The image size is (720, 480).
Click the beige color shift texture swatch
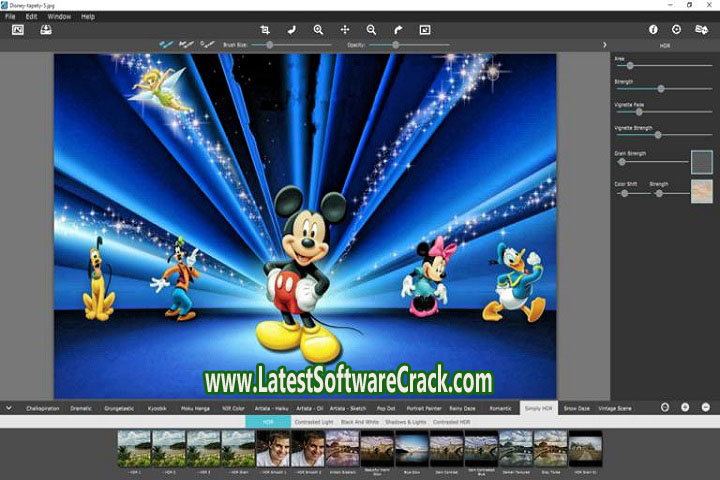click(x=702, y=191)
